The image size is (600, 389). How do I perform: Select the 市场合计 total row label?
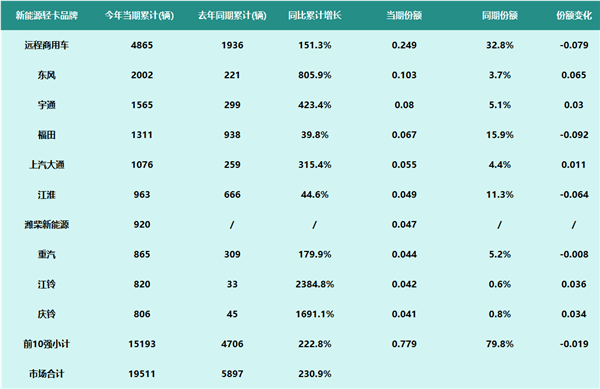47,374
